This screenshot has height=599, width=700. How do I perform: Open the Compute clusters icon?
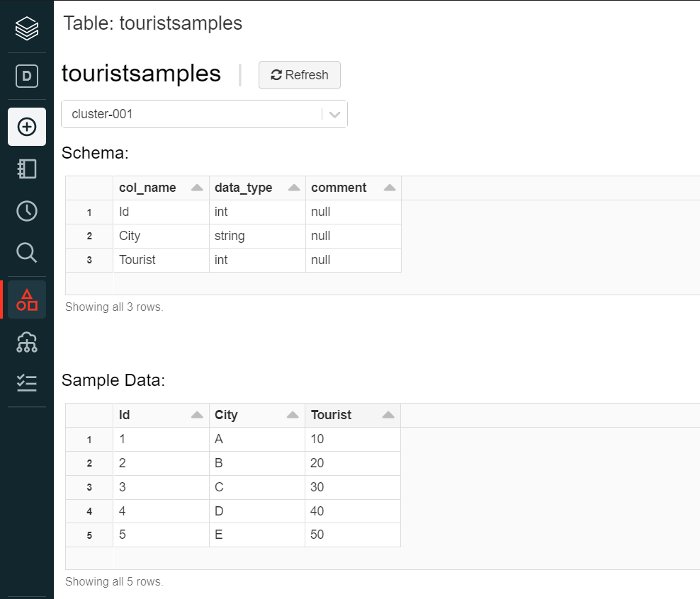27,342
